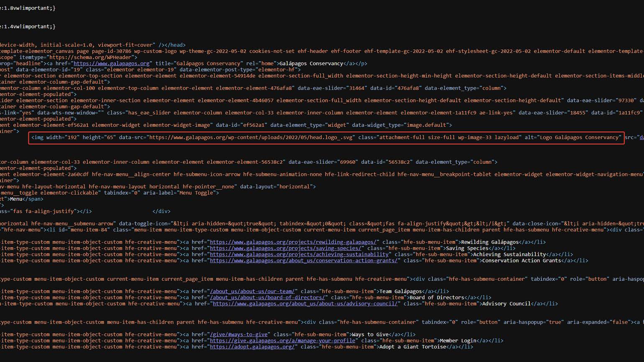Image resolution: width=644 pixels, height=362 pixels.
Task: Open the adopt.galapagos.org link
Action: click(x=252, y=347)
